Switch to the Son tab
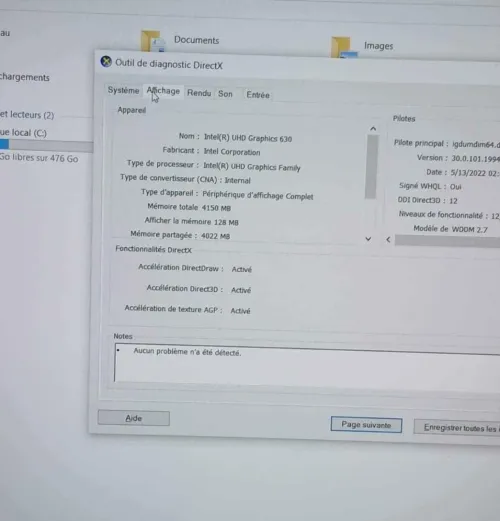The width and height of the screenshot is (500, 521). [225, 94]
